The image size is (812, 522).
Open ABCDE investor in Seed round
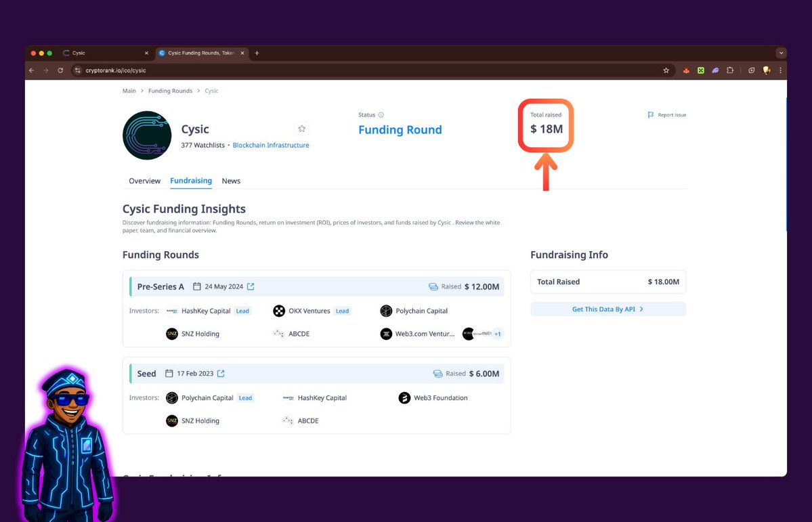click(x=308, y=420)
